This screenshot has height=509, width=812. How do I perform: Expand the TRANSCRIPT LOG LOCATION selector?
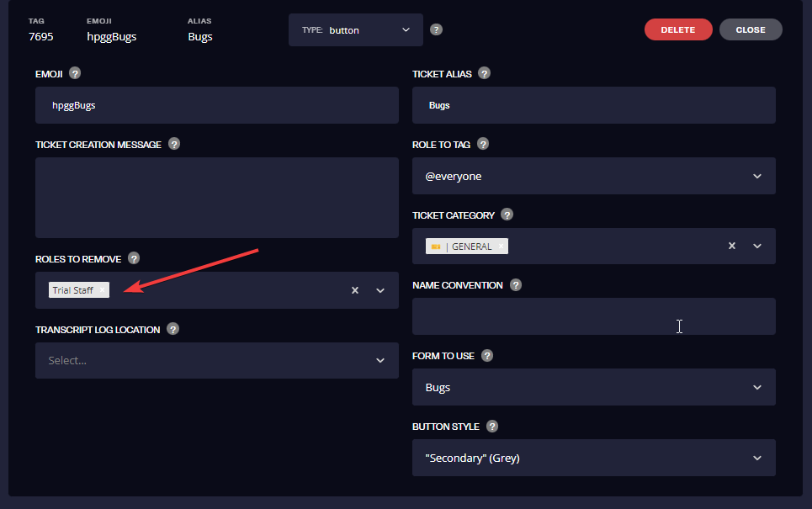379,360
